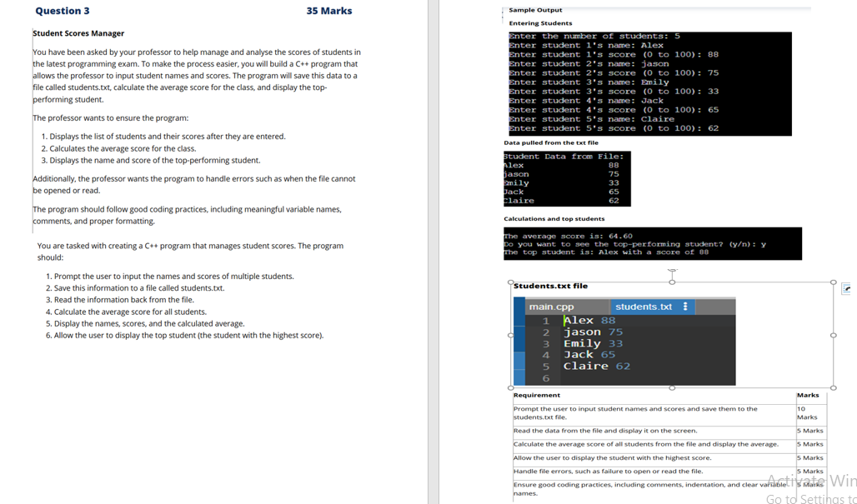
Task: Click step 'Display the names, scores, and the calculated average.'
Action: coord(145,324)
